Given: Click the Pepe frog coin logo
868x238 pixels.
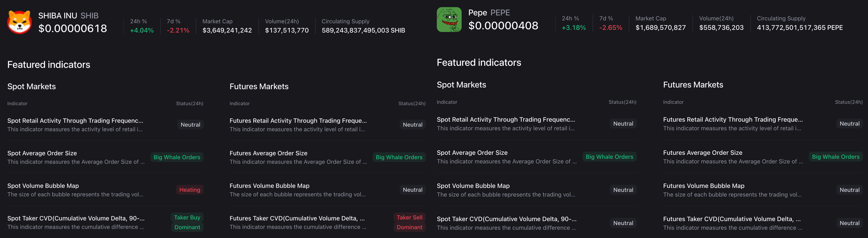Looking at the screenshot, I should pos(449,20).
